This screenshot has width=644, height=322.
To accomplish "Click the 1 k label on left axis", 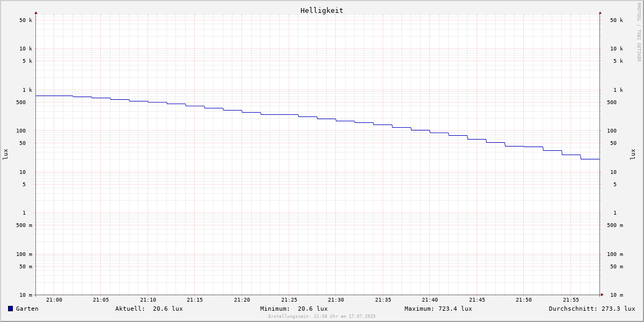I will point(27,90).
